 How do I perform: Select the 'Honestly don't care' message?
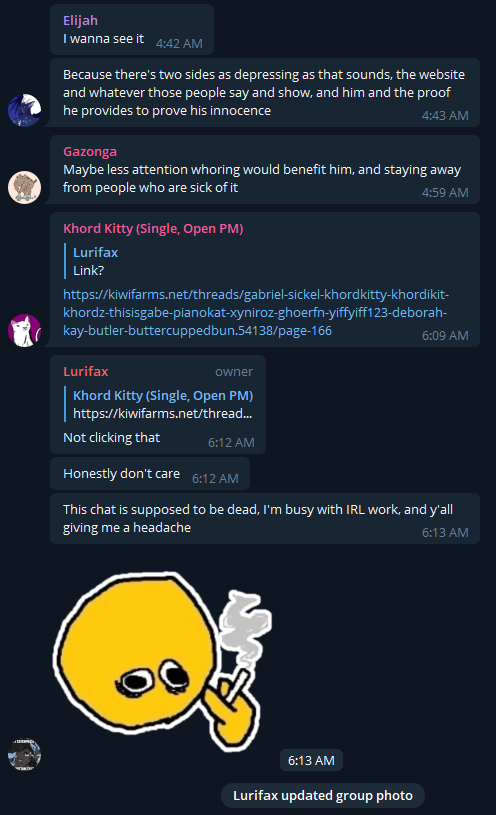click(150, 474)
